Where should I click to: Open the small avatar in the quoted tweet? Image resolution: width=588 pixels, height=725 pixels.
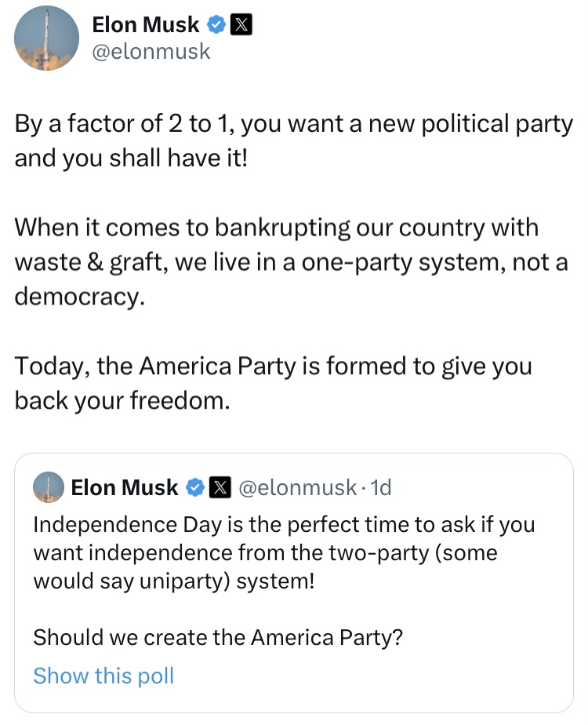48,487
